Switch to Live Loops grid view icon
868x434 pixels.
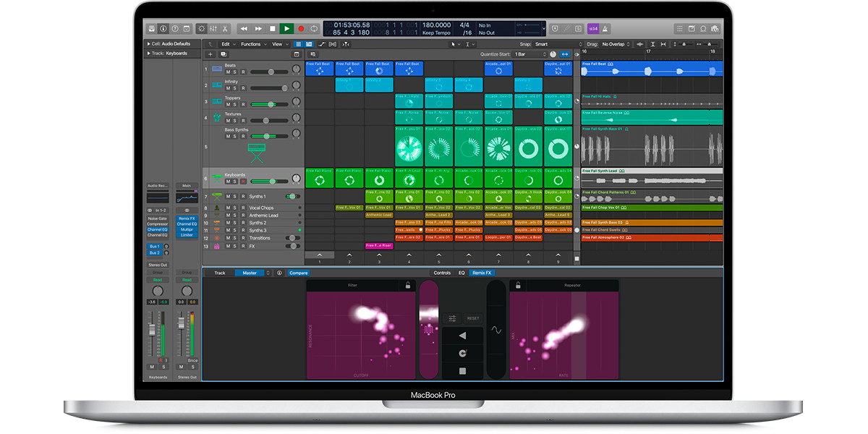coord(299,44)
